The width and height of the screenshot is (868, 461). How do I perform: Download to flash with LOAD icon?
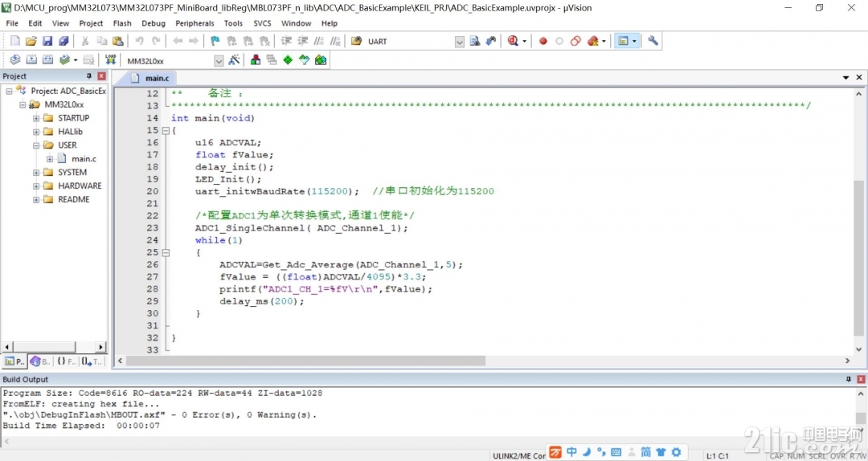click(111, 59)
